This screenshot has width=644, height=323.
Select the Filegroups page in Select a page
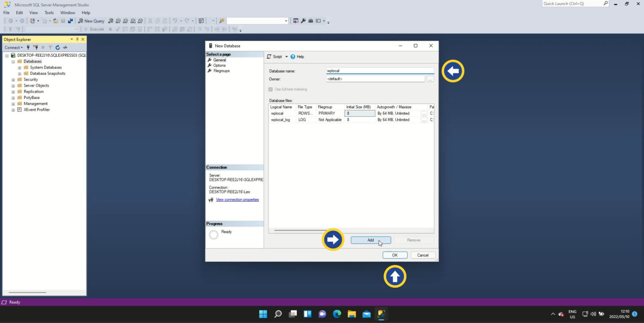pyautogui.click(x=221, y=70)
